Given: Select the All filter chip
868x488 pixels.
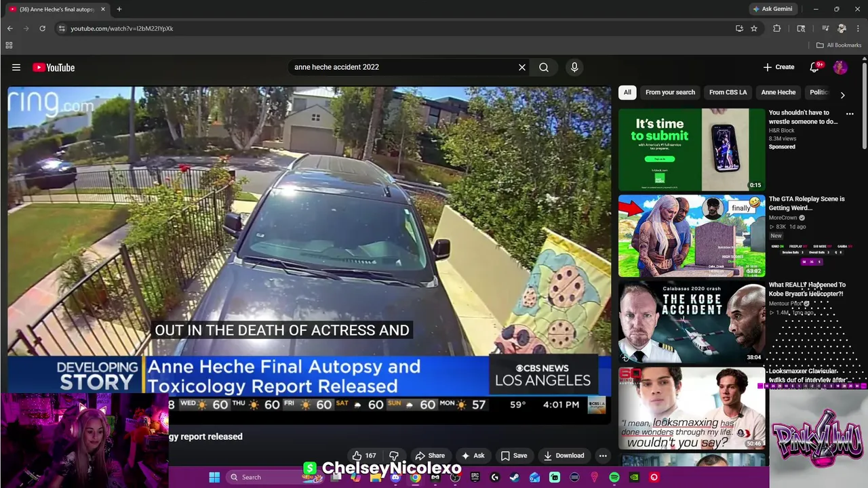Looking at the screenshot, I should (x=627, y=92).
